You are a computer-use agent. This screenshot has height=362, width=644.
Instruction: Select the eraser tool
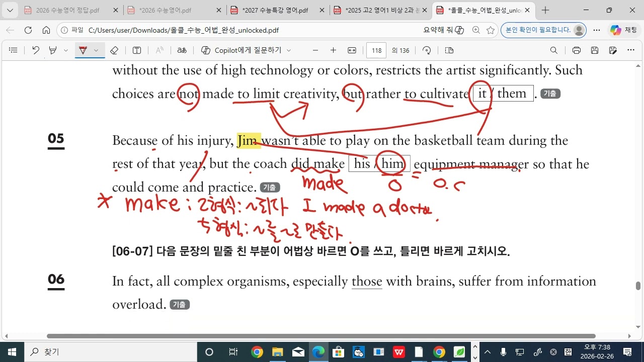tap(114, 50)
